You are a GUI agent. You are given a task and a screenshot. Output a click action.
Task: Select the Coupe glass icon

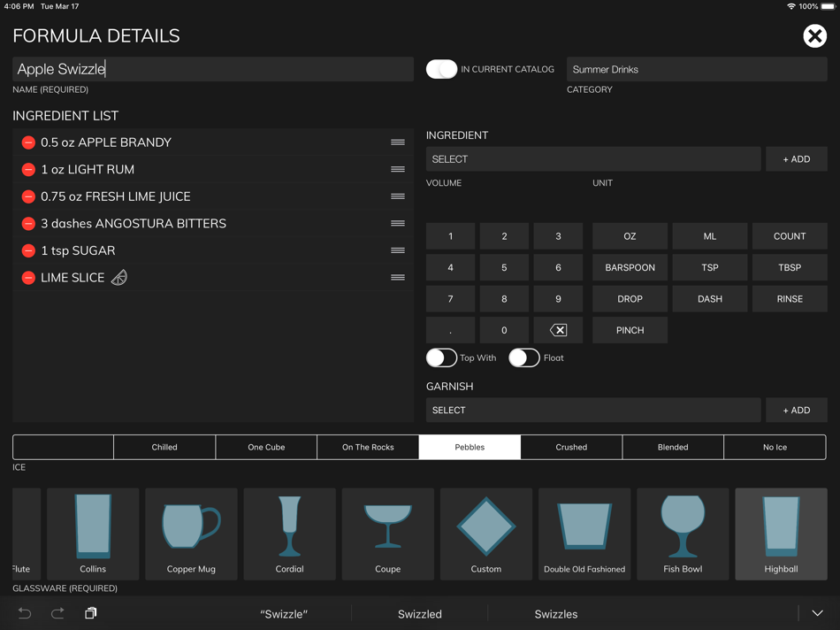(x=388, y=534)
